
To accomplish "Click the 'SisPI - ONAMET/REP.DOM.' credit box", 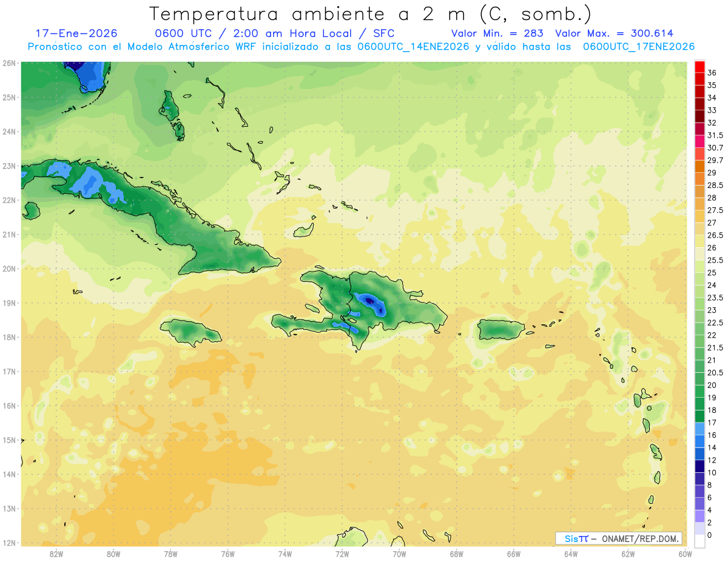I will [x=618, y=538].
